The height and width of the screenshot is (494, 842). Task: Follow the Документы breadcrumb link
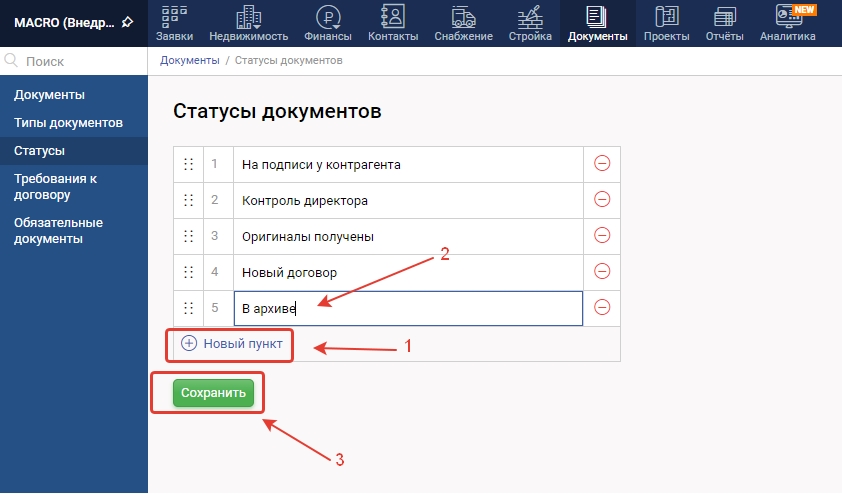189,61
